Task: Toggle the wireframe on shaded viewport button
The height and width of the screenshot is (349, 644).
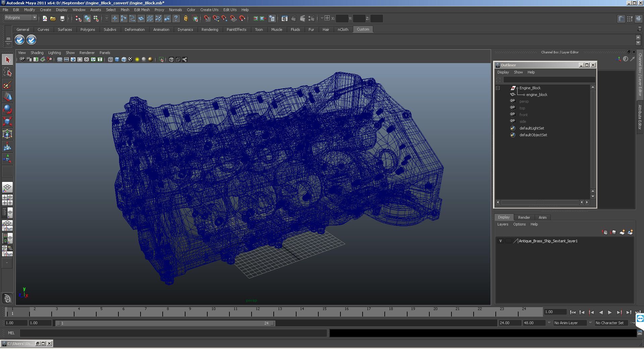Action: point(124,60)
